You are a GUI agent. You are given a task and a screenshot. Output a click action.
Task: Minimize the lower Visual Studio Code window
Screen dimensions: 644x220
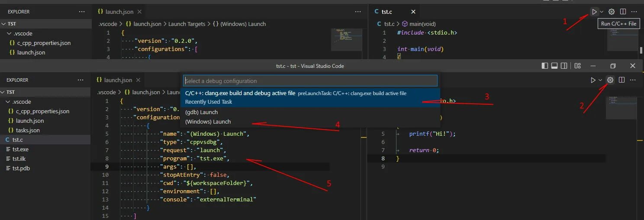pyautogui.click(x=593, y=66)
